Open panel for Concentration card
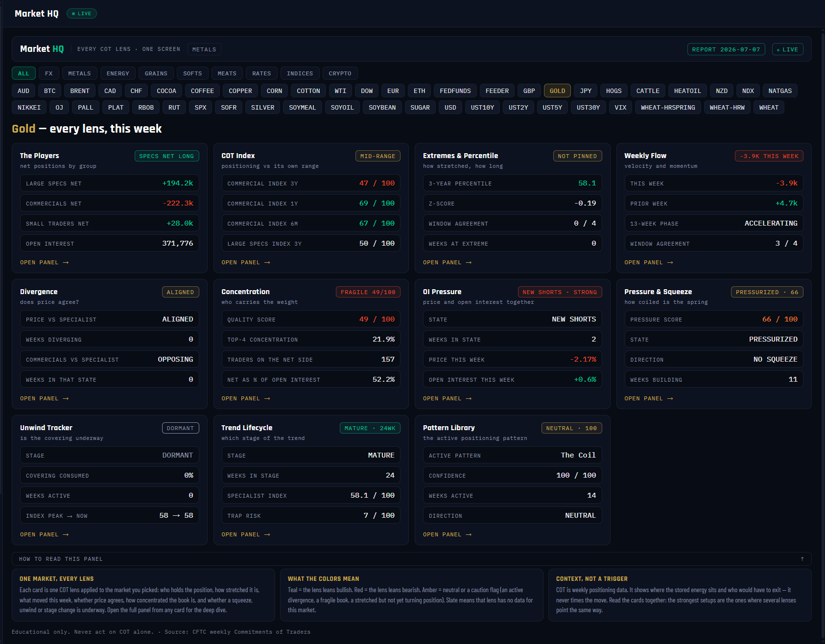This screenshot has width=825, height=644. coord(246,399)
